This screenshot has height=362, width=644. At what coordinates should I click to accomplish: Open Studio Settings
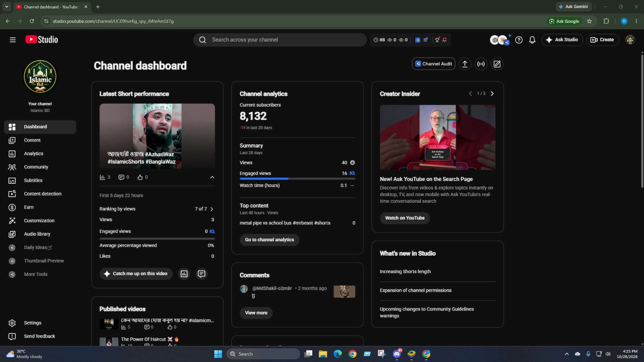click(40, 323)
